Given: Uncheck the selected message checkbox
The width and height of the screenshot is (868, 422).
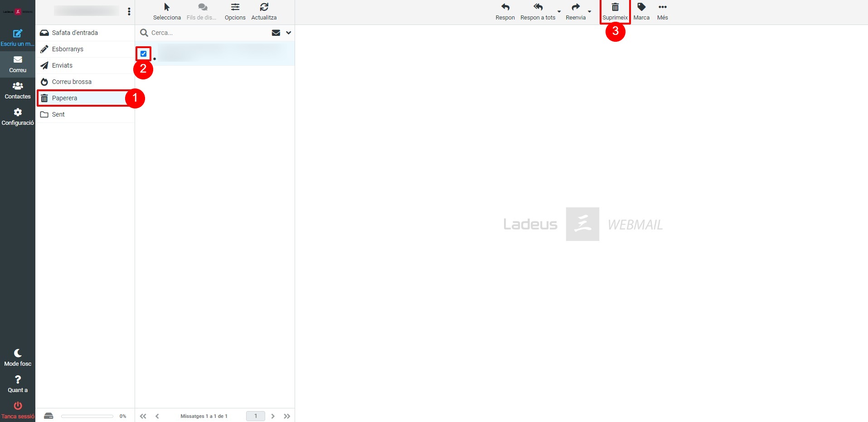Looking at the screenshot, I should click(144, 54).
